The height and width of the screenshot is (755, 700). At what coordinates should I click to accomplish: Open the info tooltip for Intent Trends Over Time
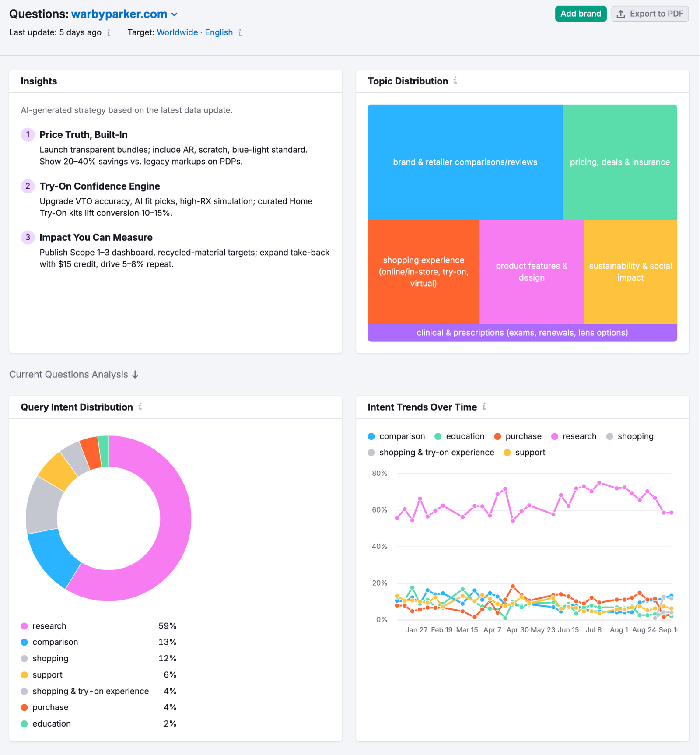tap(484, 407)
